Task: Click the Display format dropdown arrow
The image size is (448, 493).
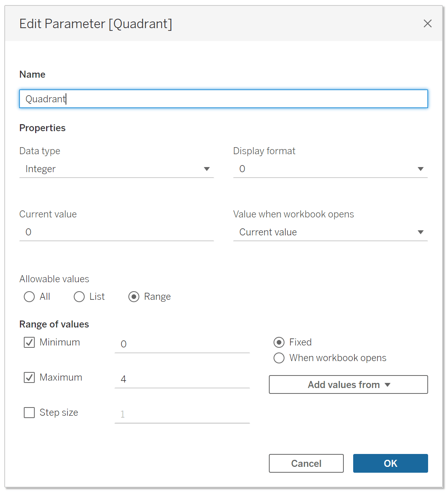Action: tap(421, 169)
